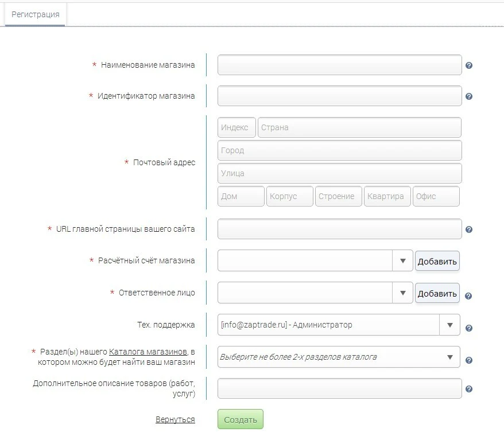The height and width of the screenshot is (440, 504).
Task: Click help icon next to Ответственное лицо
Action: (468, 296)
